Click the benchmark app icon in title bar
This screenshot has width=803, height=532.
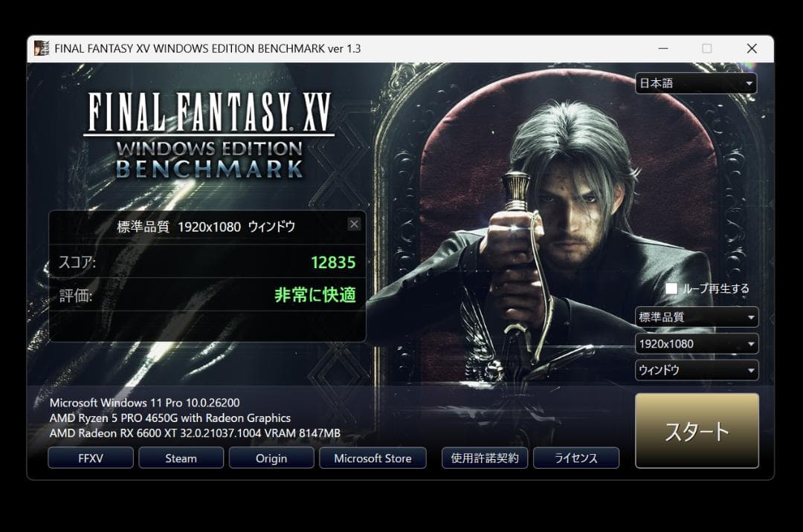(42, 48)
